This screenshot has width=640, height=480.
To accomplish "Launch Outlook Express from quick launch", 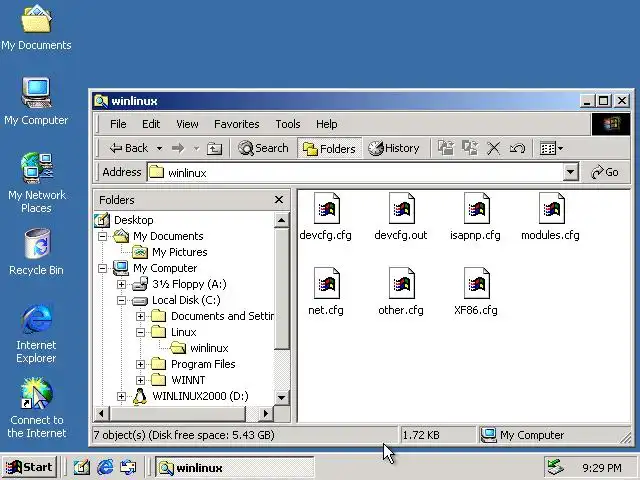I will [x=128, y=467].
